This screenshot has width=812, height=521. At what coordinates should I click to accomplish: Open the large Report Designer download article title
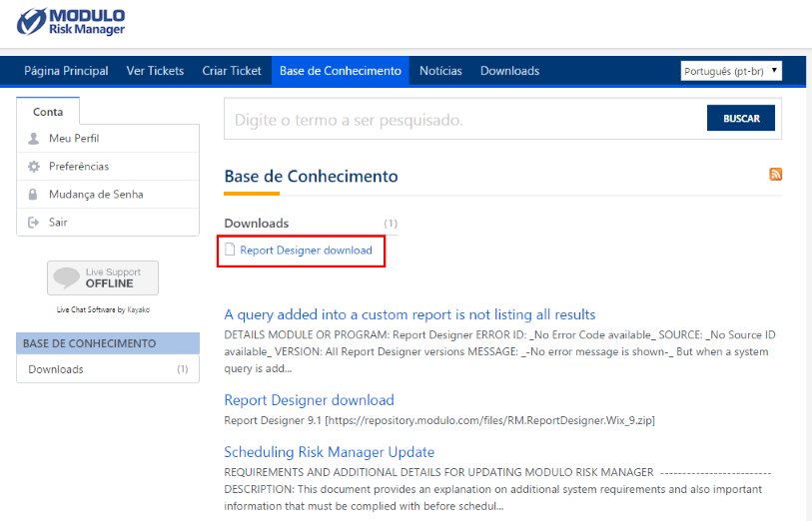[x=310, y=400]
